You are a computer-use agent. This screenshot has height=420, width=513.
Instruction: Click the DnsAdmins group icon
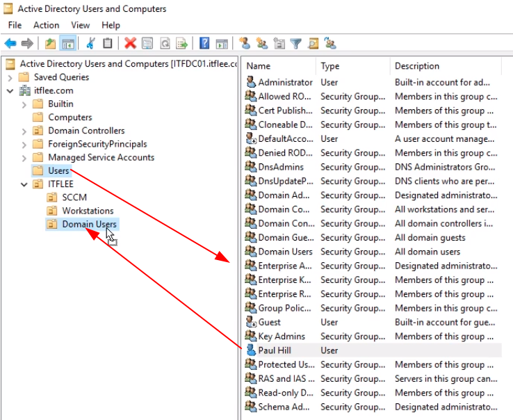point(251,167)
